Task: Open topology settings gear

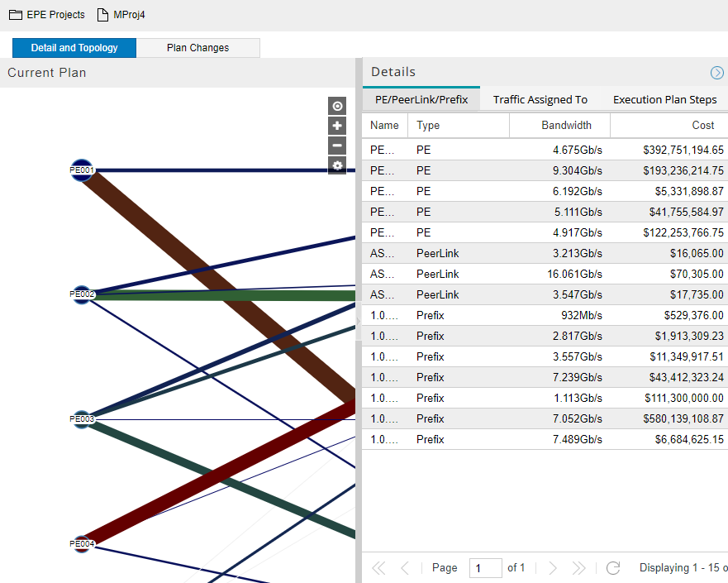Action: tap(337, 165)
